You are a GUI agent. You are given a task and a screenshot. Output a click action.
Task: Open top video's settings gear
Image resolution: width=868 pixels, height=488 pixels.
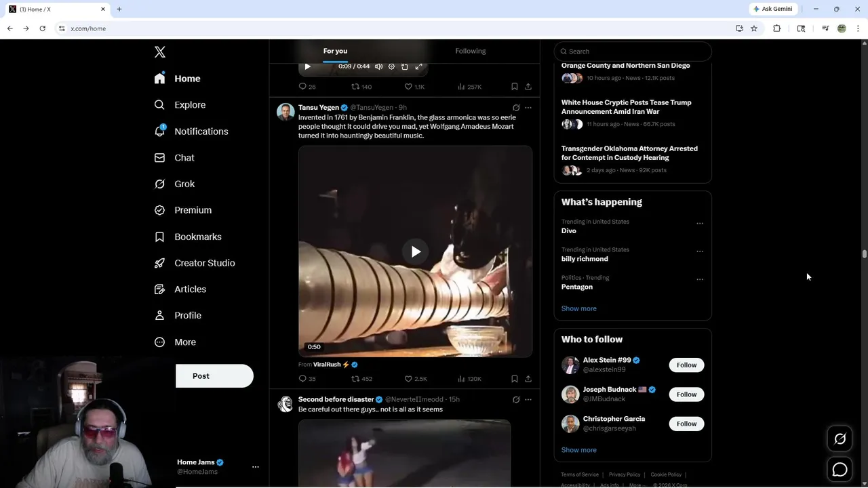(391, 66)
